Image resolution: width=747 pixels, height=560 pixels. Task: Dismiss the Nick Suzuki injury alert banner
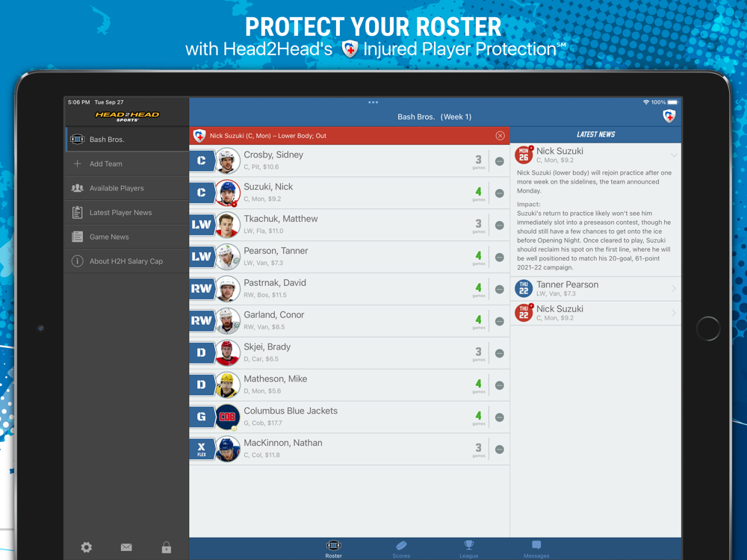pyautogui.click(x=500, y=136)
